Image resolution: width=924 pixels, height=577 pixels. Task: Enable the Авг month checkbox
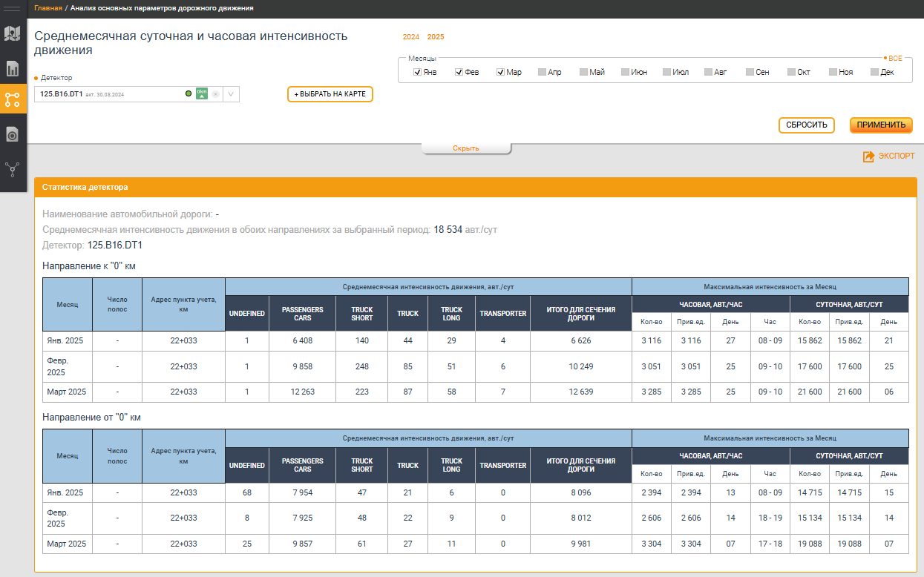pos(709,72)
